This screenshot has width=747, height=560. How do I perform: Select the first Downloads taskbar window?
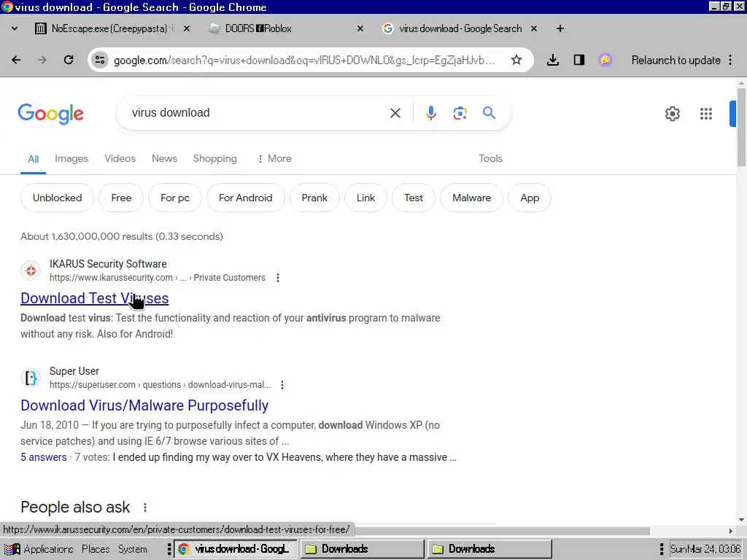pyautogui.click(x=362, y=549)
